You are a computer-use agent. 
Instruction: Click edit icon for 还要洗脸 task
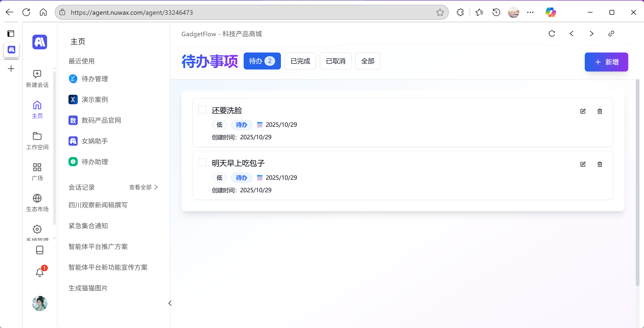pyautogui.click(x=583, y=111)
